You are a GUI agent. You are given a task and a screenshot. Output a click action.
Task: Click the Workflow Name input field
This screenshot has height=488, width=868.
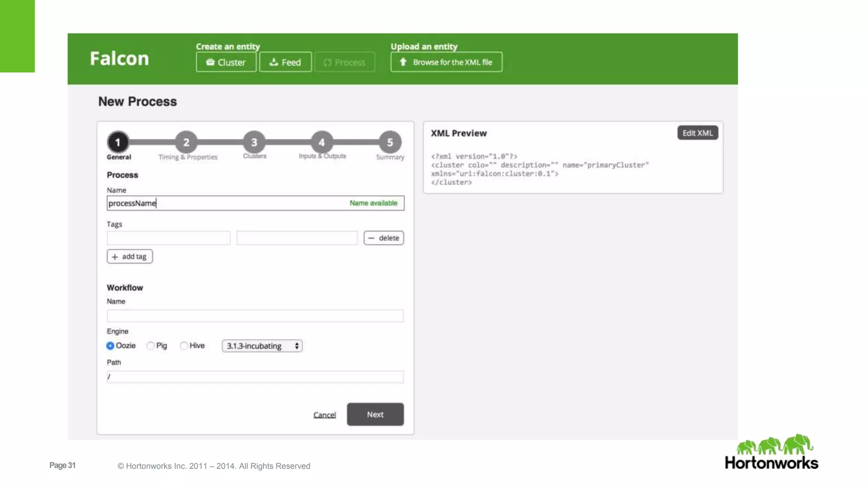coord(255,316)
